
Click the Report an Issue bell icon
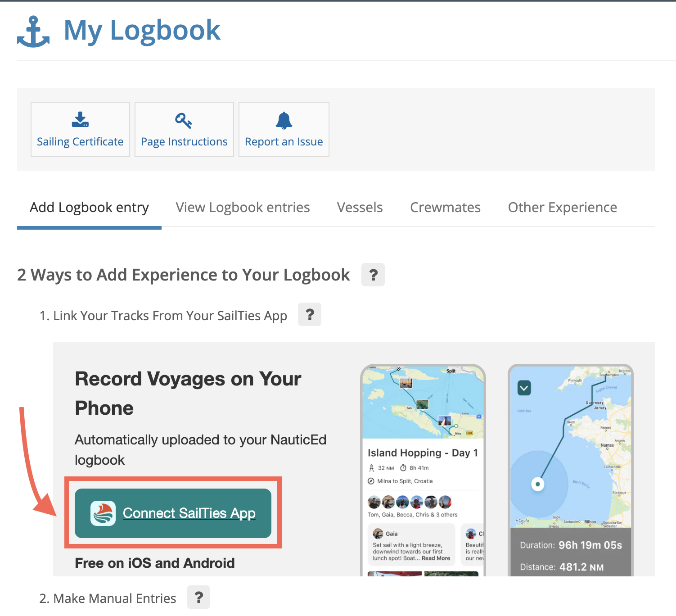pos(284,120)
